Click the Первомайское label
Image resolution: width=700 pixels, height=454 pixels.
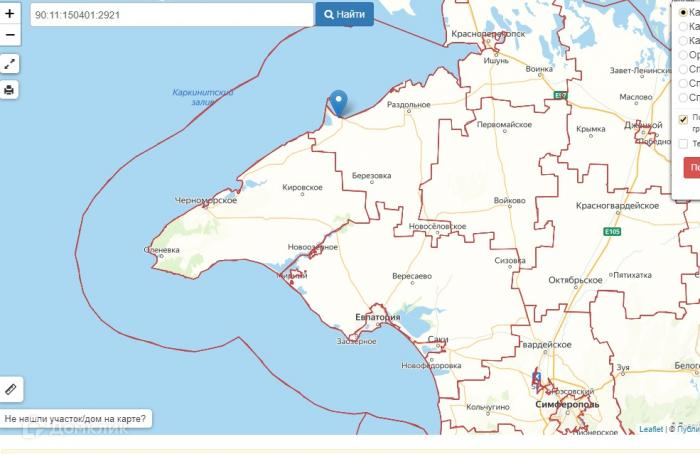504,125
